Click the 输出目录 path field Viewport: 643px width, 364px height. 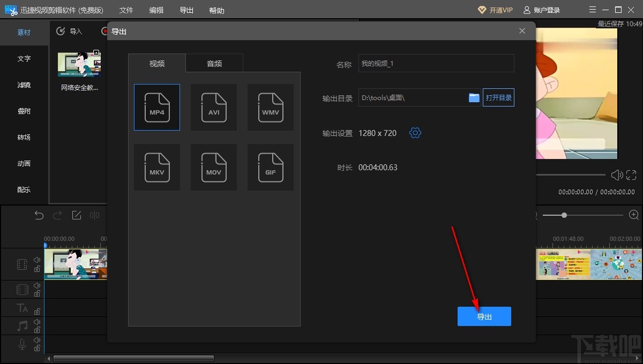click(420, 97)
